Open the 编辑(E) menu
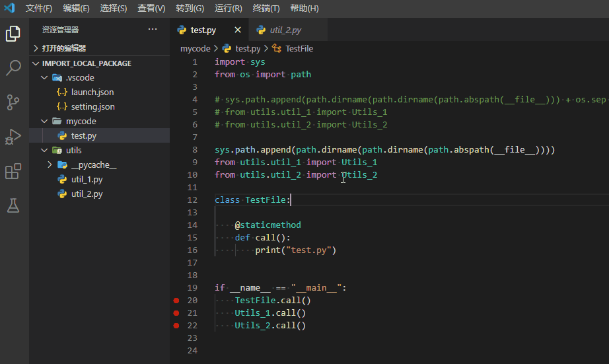609x364 pixels. [76, 8]
